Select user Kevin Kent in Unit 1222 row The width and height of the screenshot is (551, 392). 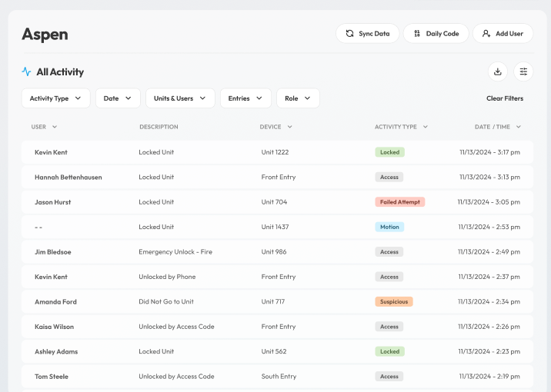click(x=51, y=152)
